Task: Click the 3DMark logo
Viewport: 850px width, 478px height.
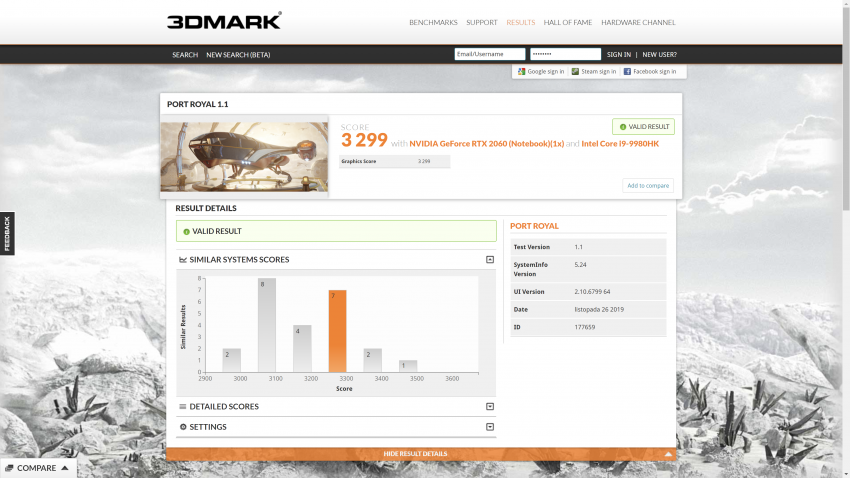Action: [224, 21]
